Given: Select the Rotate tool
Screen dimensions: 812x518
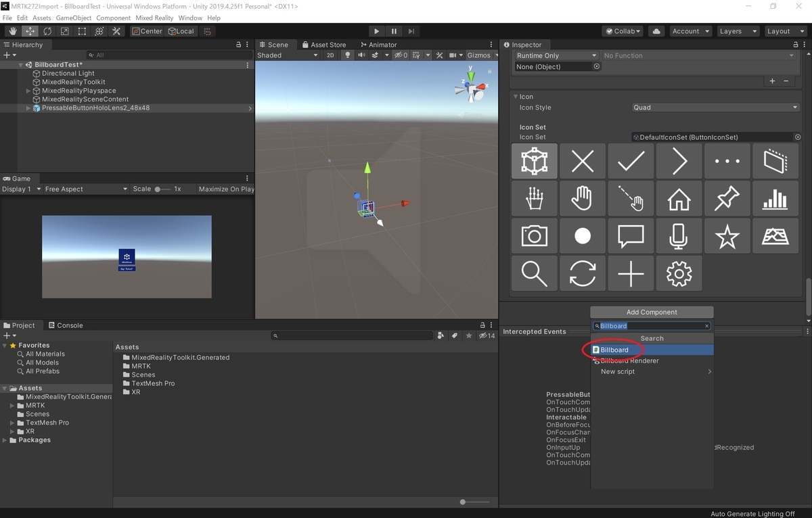Looking at the screenshot, I should point(47,31).
